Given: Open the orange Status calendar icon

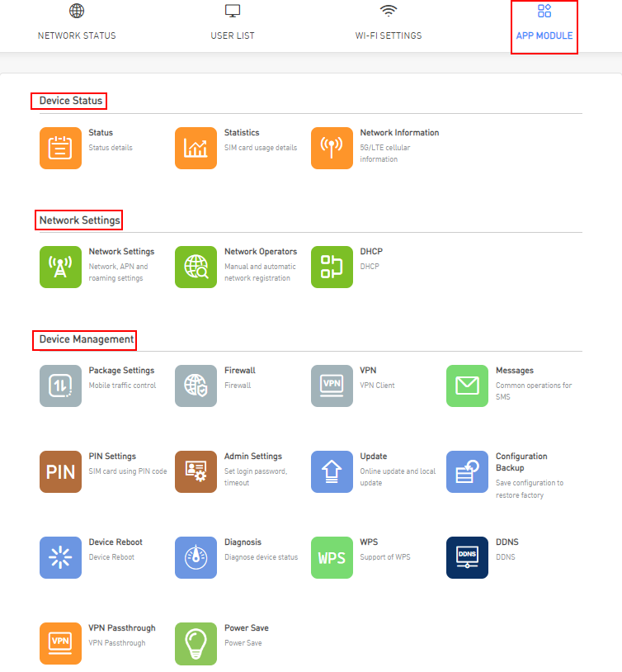Looking at the screenshot, I should coord(60,148).
